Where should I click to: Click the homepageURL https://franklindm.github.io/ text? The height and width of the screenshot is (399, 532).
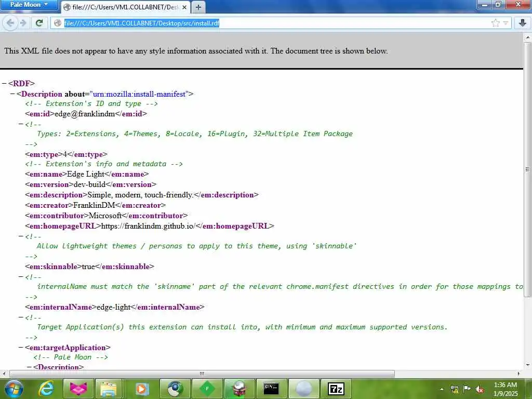pos(148,226)
